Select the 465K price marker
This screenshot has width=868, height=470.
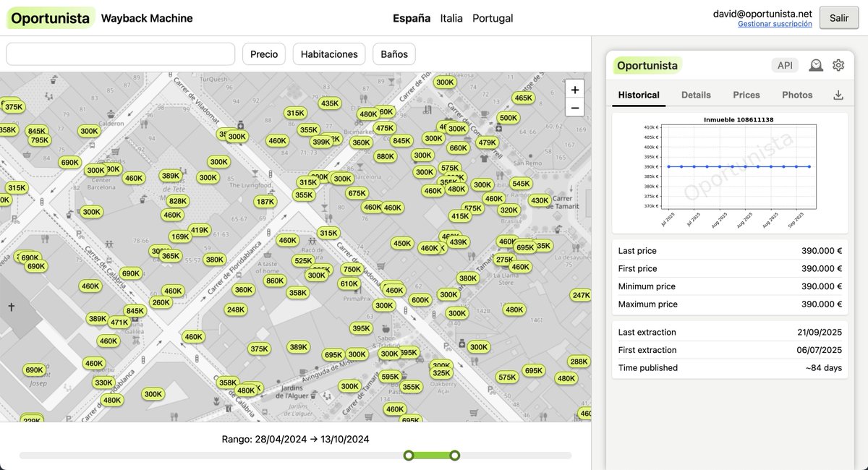pos(523,98)
